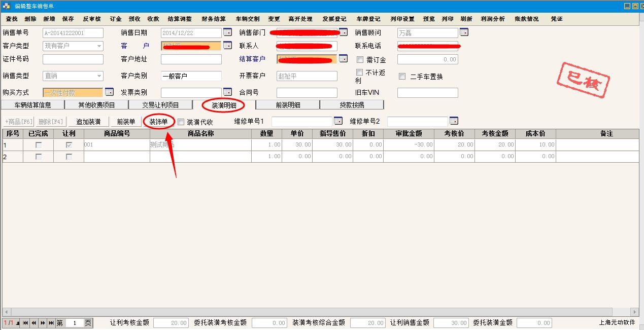The width and height of the screenshot is (644, 330).
Task: Open lookup icon beside 购买方式 field
Action: tap(109, 92)
